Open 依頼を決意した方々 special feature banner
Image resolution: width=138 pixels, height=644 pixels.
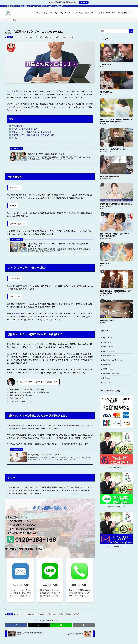click(x=117, y=309)
